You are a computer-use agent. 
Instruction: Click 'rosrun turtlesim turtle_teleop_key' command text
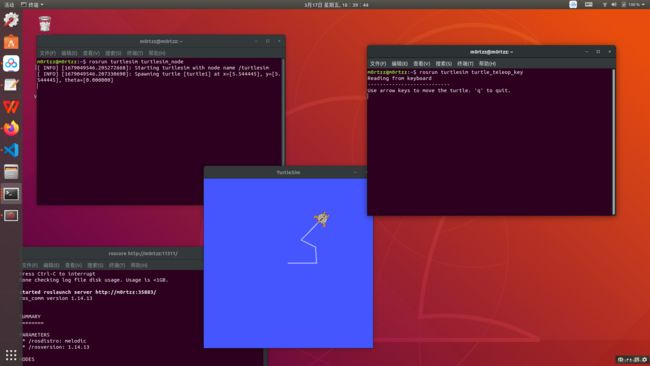pyautogui.click(x=471, y=72)
